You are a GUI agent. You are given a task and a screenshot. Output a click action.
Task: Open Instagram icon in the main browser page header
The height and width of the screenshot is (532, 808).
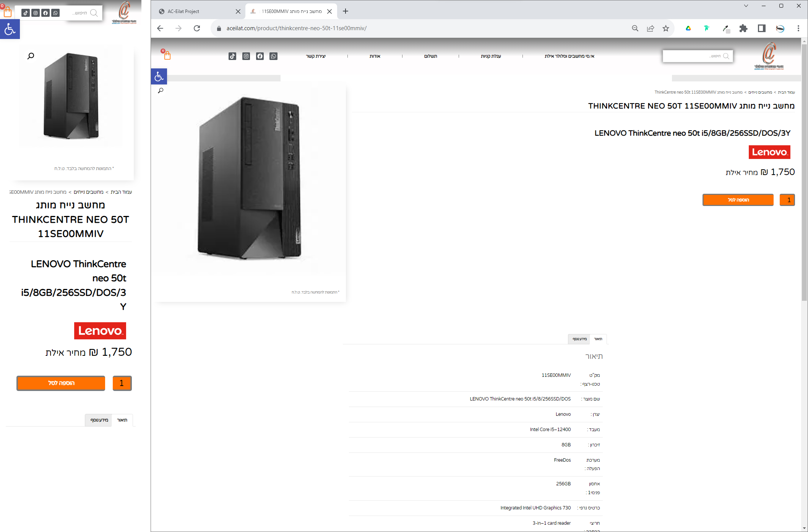coord(246,56)
